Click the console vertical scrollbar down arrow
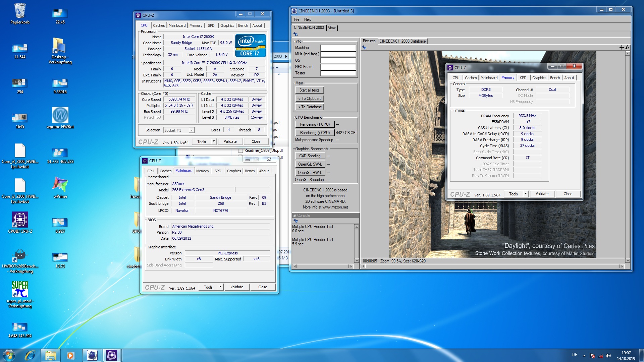644x362 pixels. 357,260
